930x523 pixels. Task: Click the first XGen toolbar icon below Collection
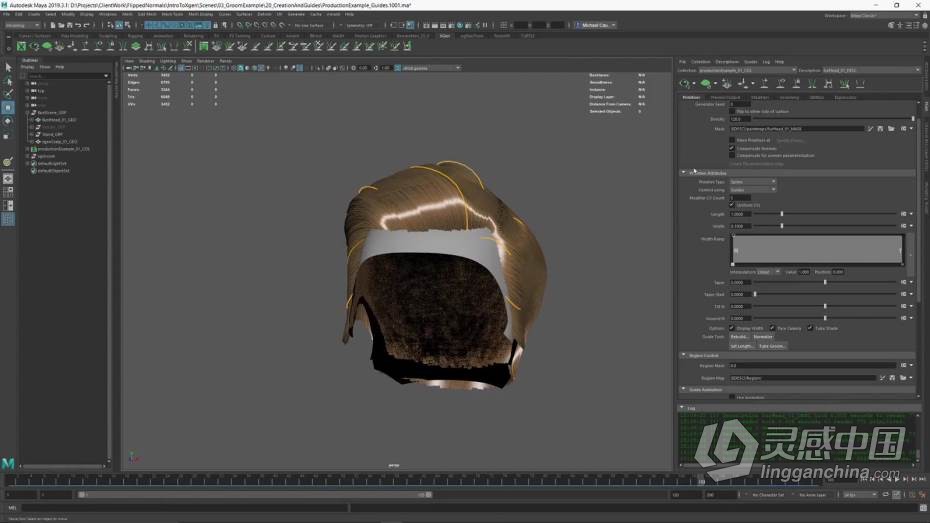point(685,84)
